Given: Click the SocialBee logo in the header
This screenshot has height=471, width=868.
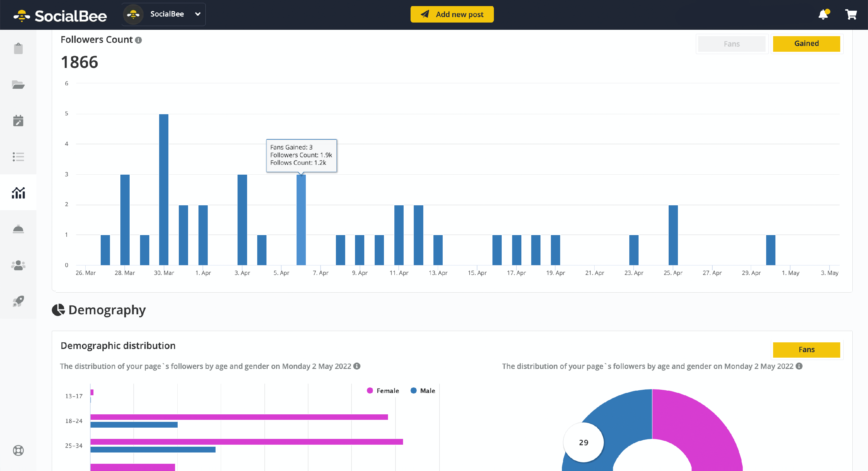Looking at the screenshot, I should pyautogui.click(x=60, y=16).
